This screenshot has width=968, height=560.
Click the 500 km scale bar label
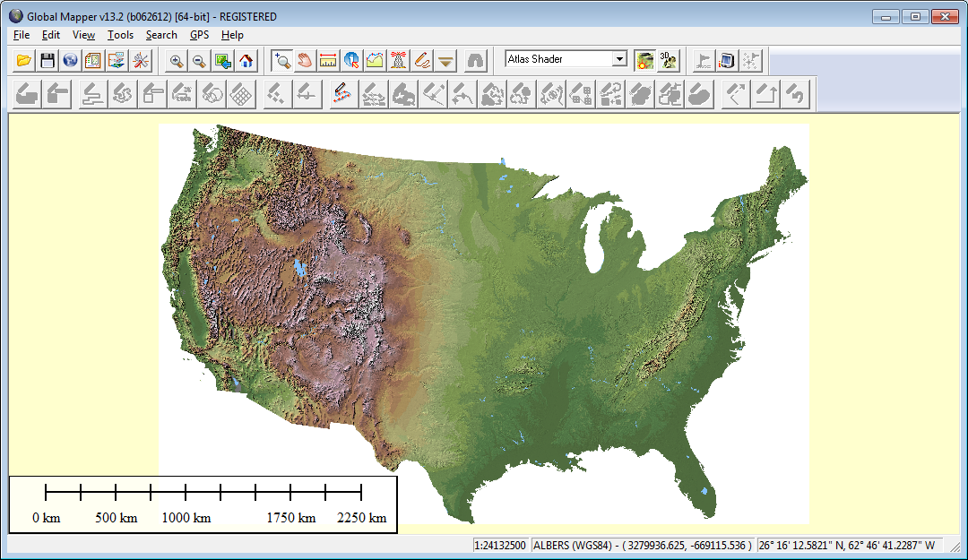[x=116, y=518]
